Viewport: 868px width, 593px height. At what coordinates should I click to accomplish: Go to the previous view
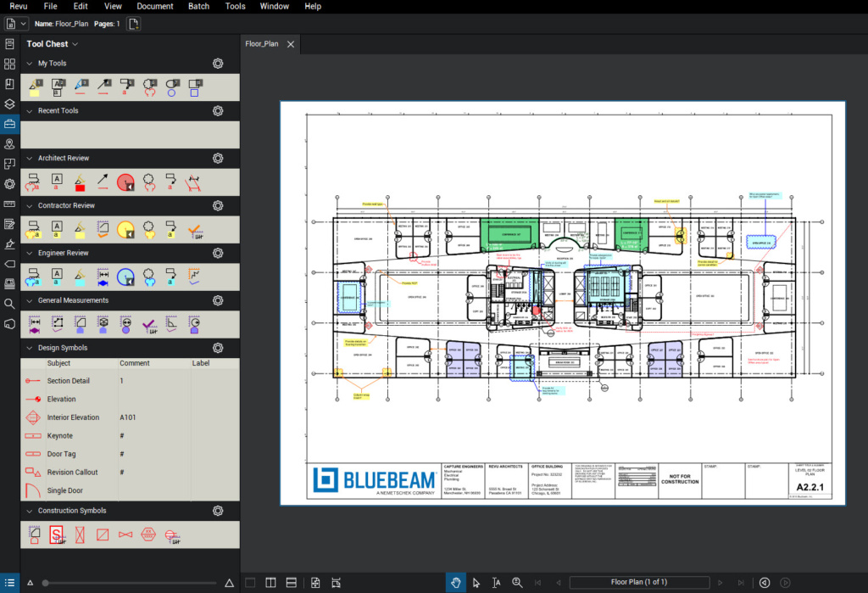(x=765, y=582)
